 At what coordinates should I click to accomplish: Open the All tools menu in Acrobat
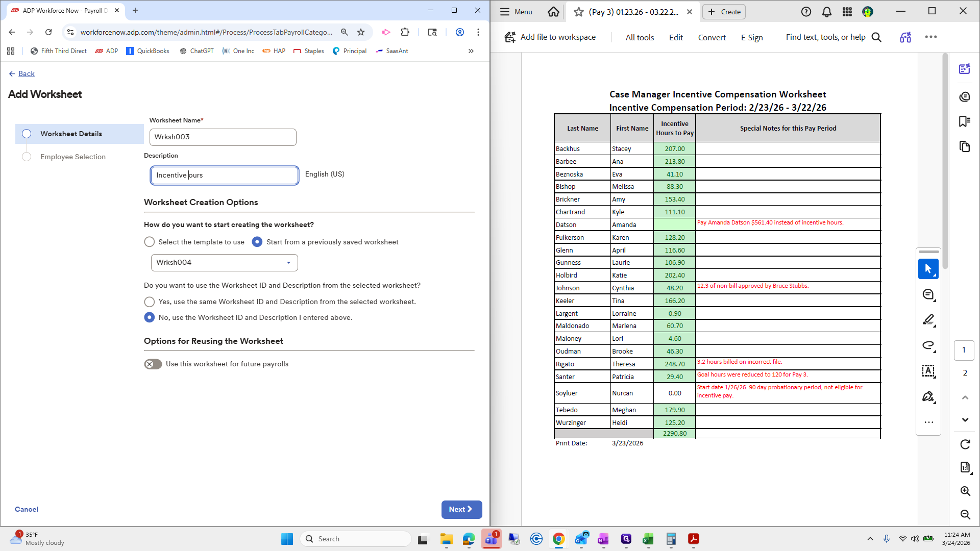(640, 37)
